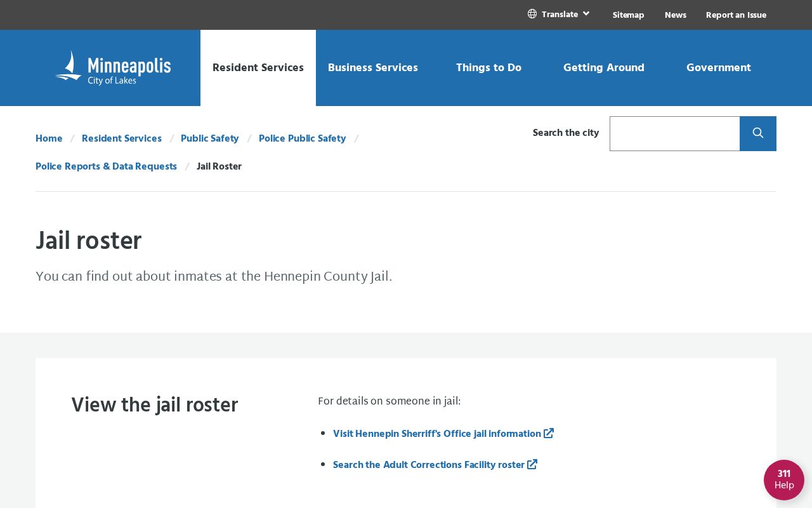Click the Hennepin County Jail inmates sentence
The width and height of the screenshot is (812, 508).
214,276
